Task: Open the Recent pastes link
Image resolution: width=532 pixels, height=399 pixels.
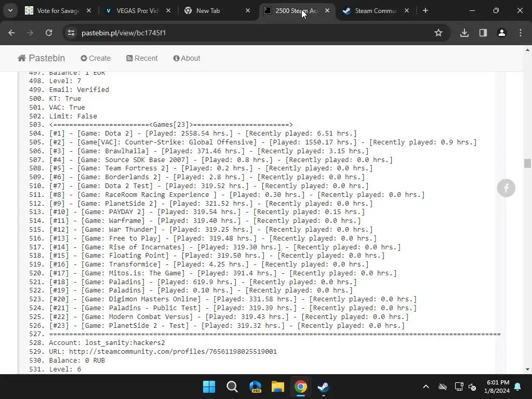Action: (142, 58)
